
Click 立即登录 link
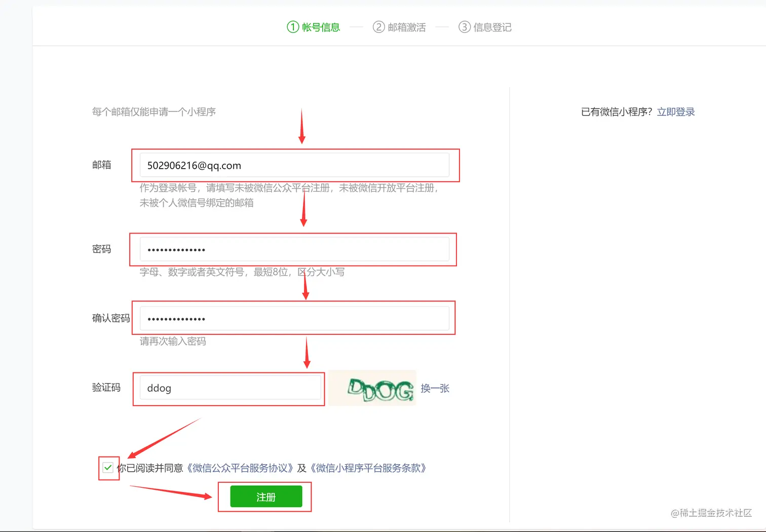tap(676, 112)
